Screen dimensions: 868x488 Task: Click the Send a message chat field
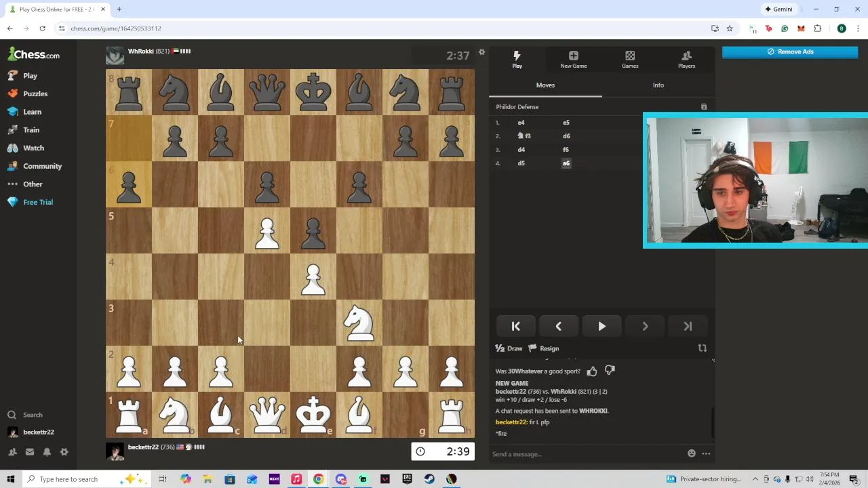(x=587, y=454)
